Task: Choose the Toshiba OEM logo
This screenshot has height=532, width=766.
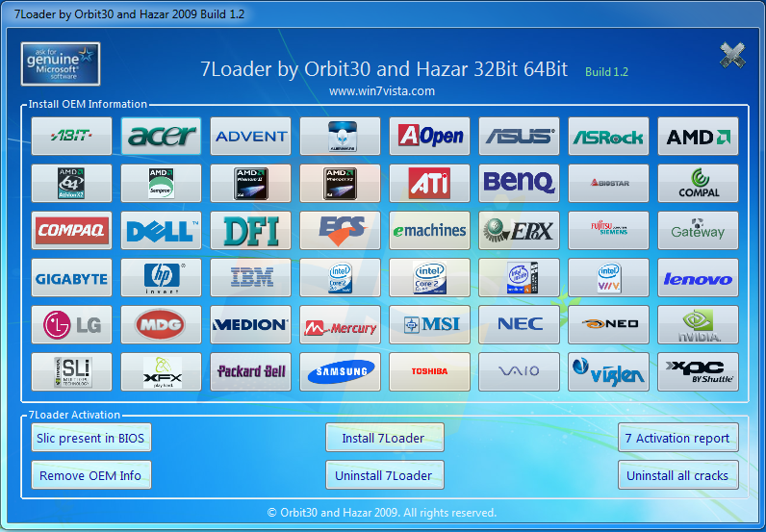Action: pos(429,371)
